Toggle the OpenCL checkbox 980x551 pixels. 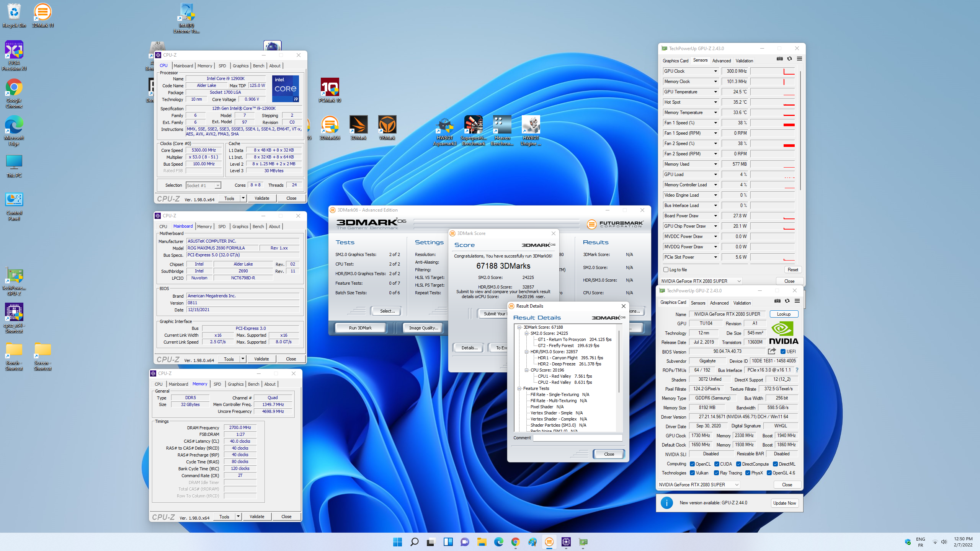point(692,464)
